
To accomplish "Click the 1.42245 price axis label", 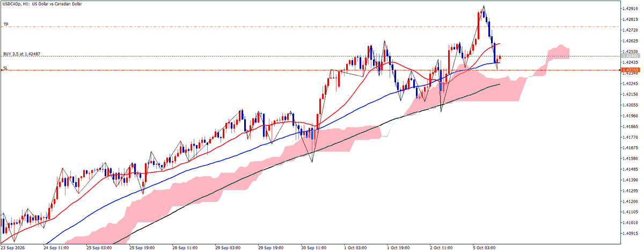I will click(631, 84).
